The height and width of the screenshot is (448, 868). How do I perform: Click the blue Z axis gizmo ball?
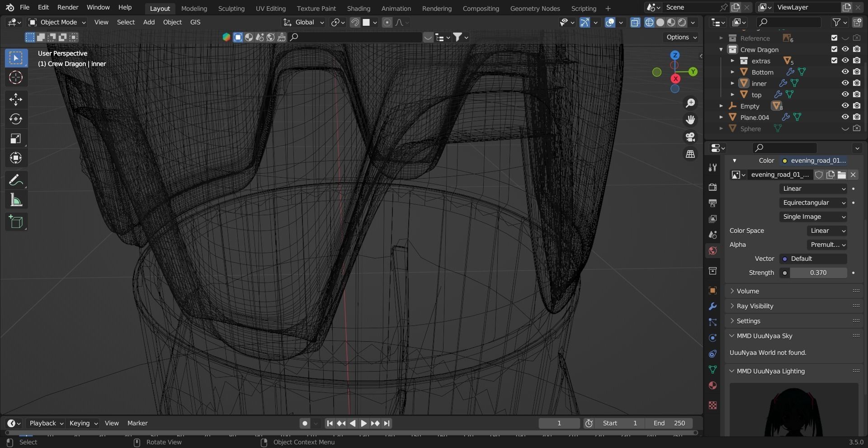(x=675, y=55)
